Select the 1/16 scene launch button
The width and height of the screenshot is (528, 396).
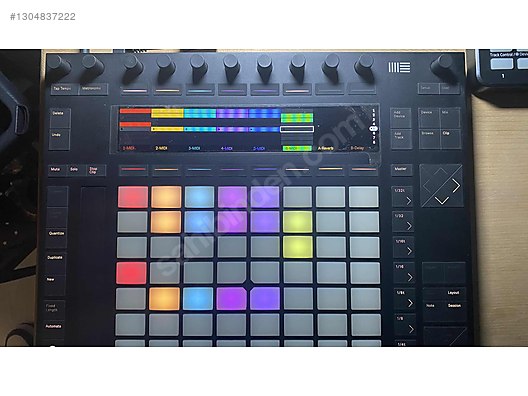click(x=404, y=273)
